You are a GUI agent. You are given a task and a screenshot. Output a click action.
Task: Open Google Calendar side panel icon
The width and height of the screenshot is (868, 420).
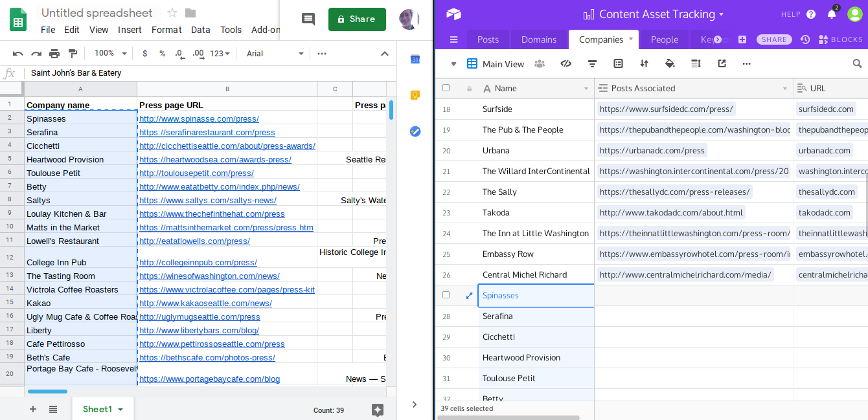(x=415, y=60)
